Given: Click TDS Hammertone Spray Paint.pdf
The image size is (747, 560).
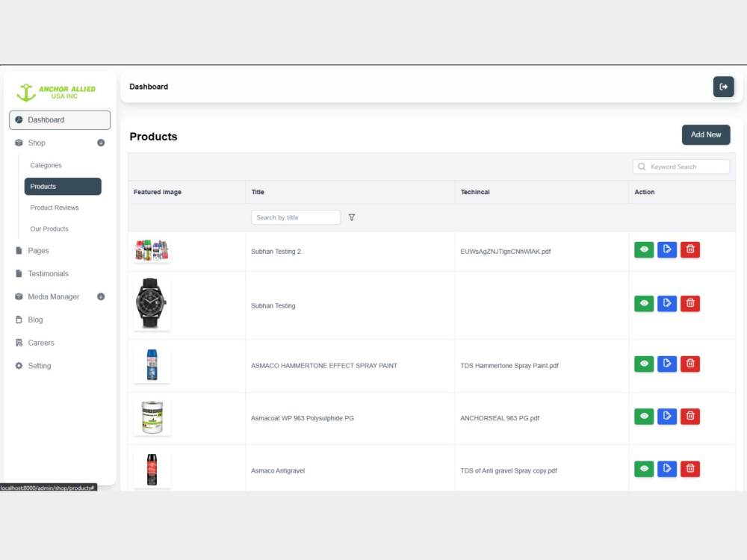Looking at the screenshot, I should tap(509, 366).
